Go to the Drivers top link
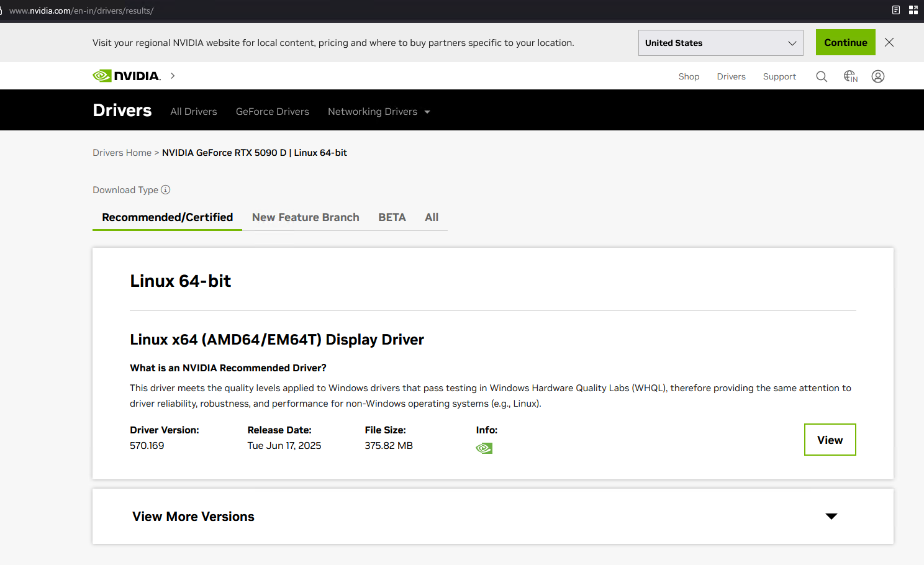Image resolution: width=924 pixels, height=565 pixels. 731,76
